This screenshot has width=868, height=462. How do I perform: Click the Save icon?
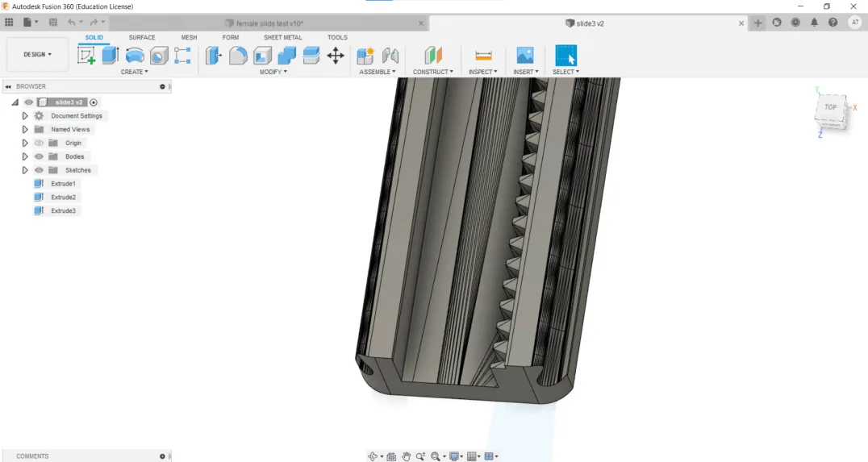(x=53, y=22)
